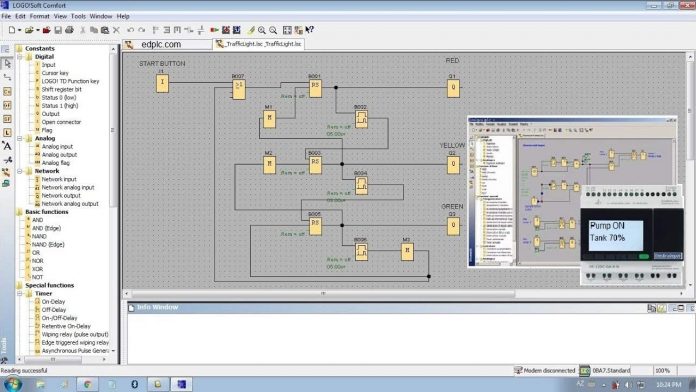
Task: Create a new circuit file
Action: coord(12,30)
